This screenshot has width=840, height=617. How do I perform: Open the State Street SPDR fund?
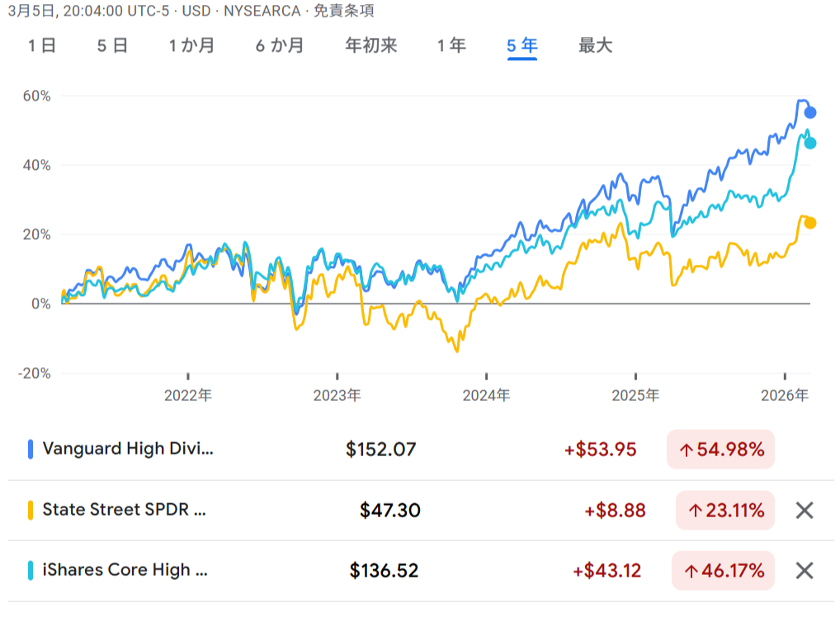point(125,511)
